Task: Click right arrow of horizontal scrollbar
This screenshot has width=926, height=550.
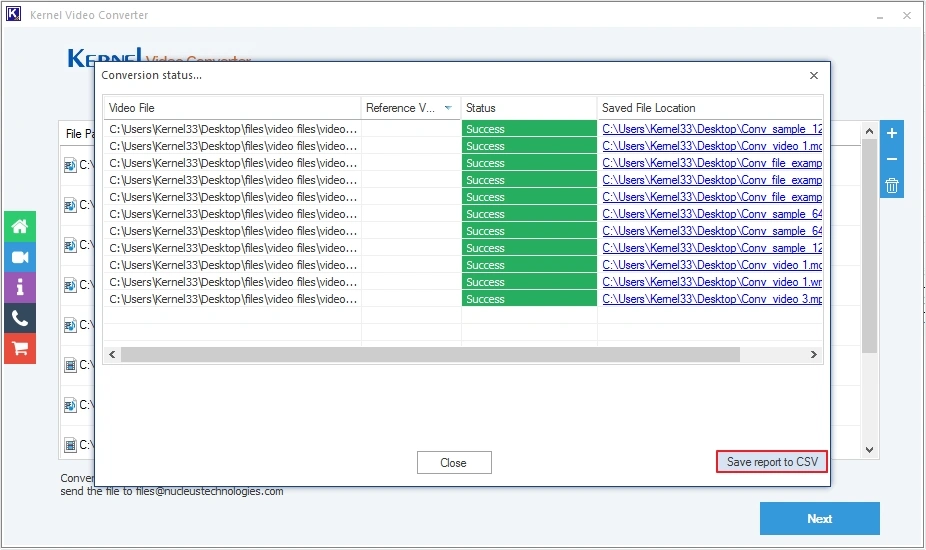Action: coord(814,354)
